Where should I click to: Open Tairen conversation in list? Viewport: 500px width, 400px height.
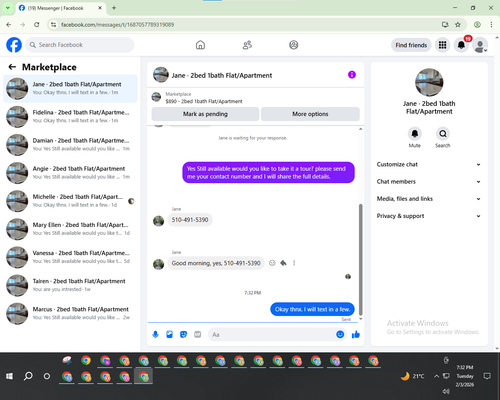point(70,285)
